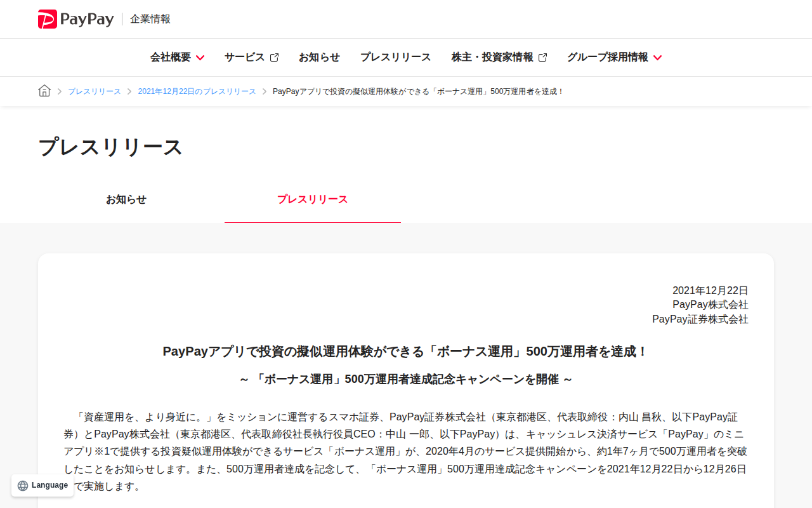Click the article title about 500万運用者を達成
The image size is (812, 508).
[x=405, y=351]
